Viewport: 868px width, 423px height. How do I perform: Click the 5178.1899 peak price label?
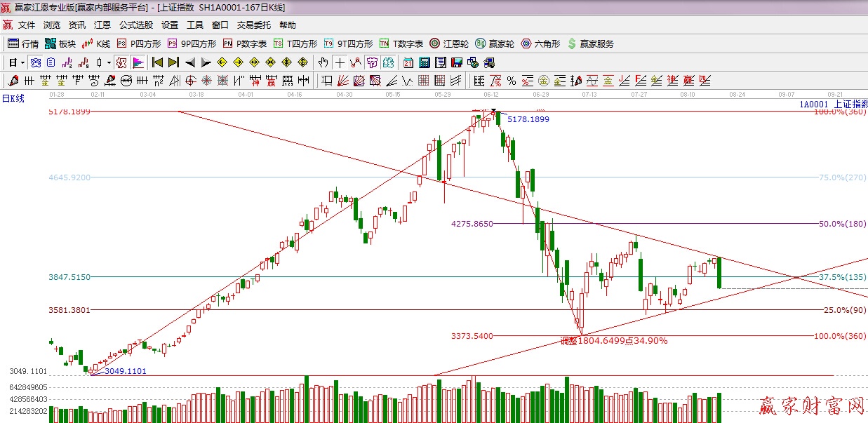click(x=528, y=119)
